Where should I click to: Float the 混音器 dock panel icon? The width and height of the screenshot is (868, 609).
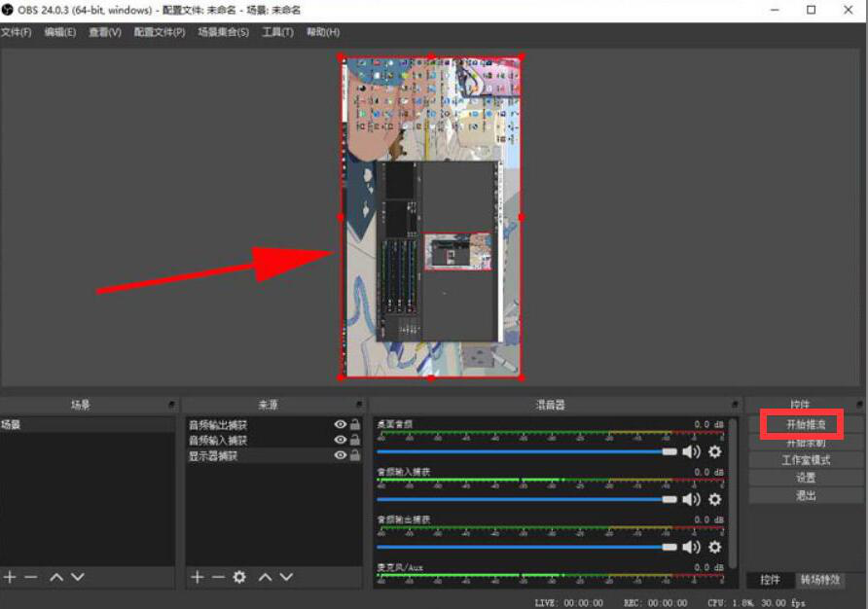pyautogui.click(x=735, y=405)
